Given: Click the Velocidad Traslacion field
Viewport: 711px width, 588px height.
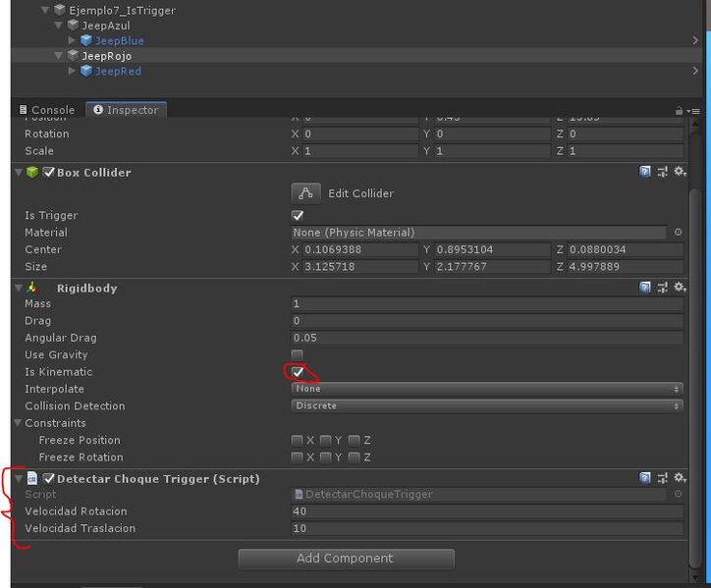Looking at the screenshot, I should [x=487, y=528].
